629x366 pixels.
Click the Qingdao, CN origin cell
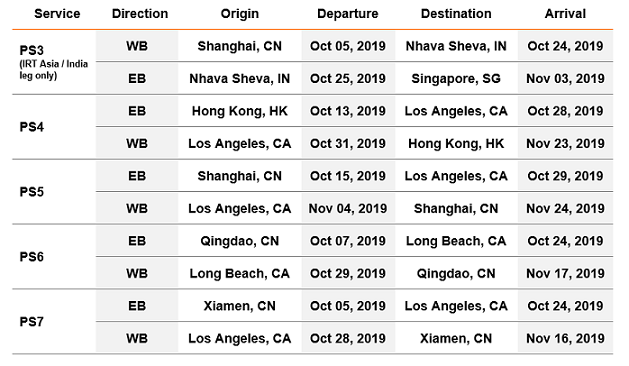(239, 241)
